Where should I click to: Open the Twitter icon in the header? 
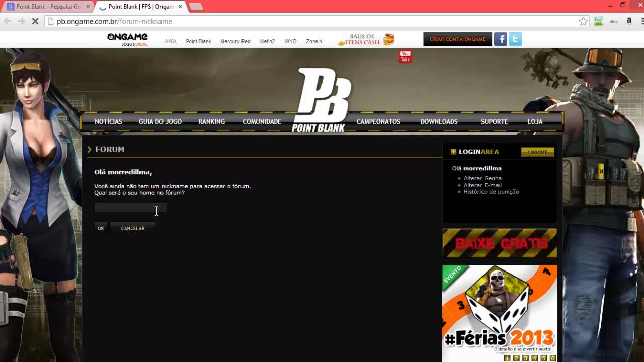[x=515, y=39]
